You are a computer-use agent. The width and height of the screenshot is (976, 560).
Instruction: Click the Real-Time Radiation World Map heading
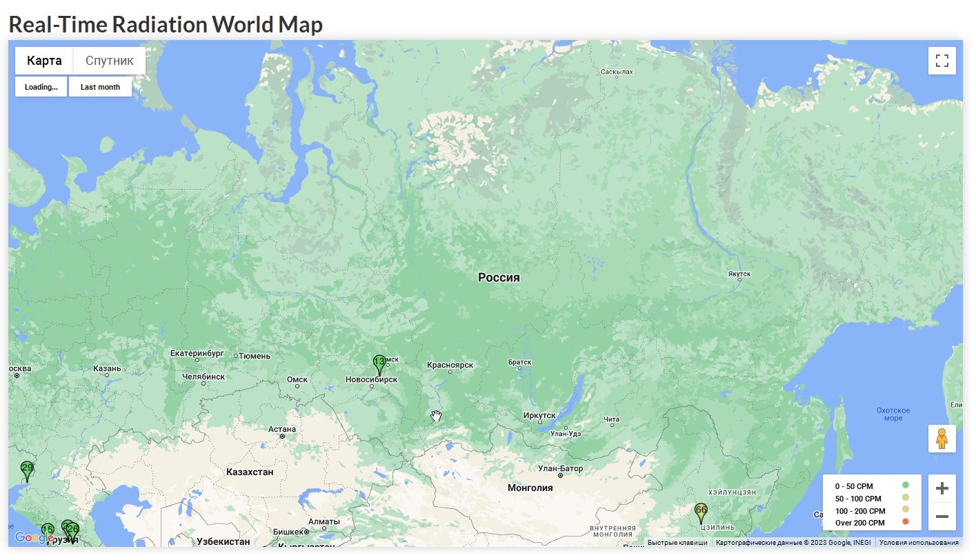[166, 24]
